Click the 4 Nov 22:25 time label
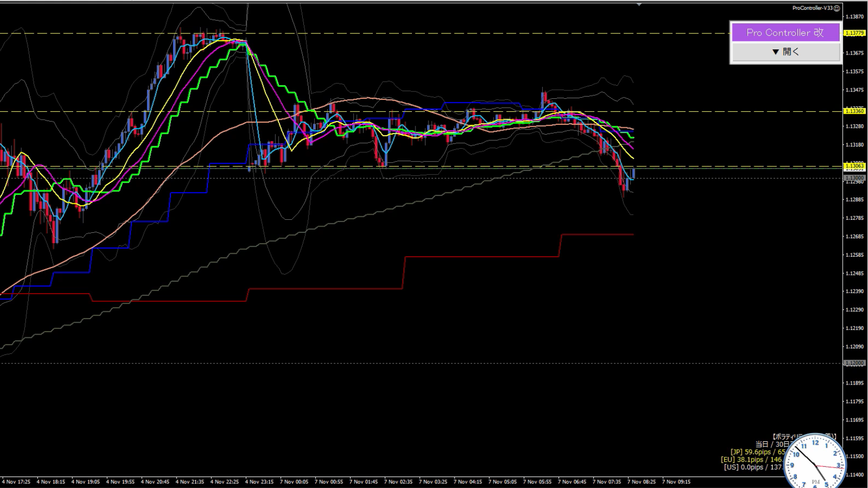 (x=224, y=482)
